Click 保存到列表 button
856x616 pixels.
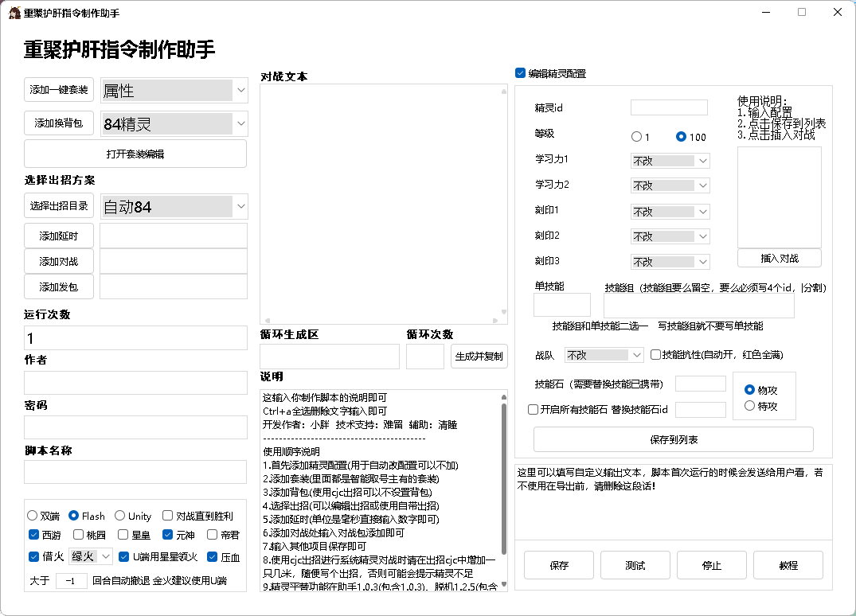point(674,439)
